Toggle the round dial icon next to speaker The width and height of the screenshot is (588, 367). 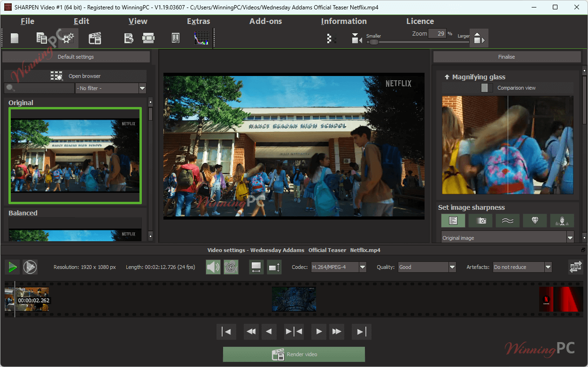click(231, 267)
